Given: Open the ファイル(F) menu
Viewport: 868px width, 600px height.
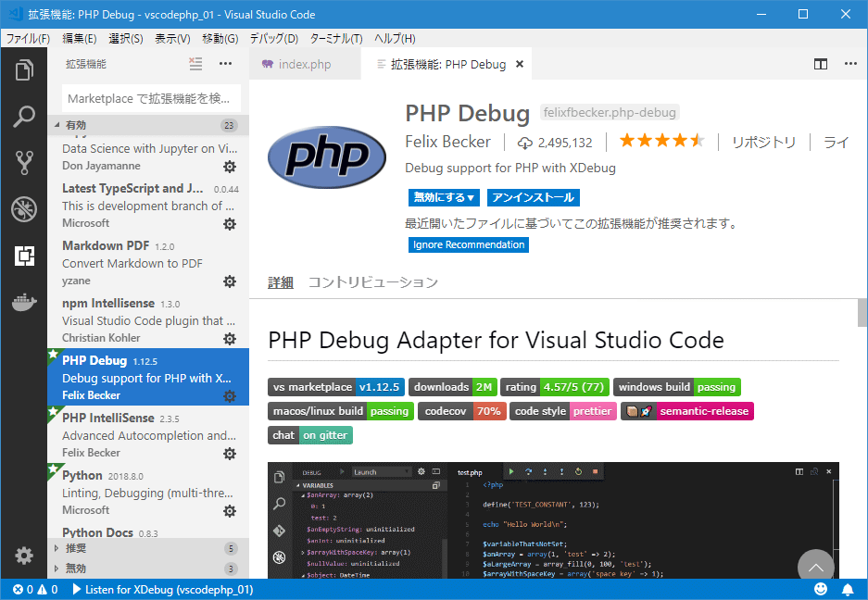Looking at the screenshot, I should click(x=28, y=38).
